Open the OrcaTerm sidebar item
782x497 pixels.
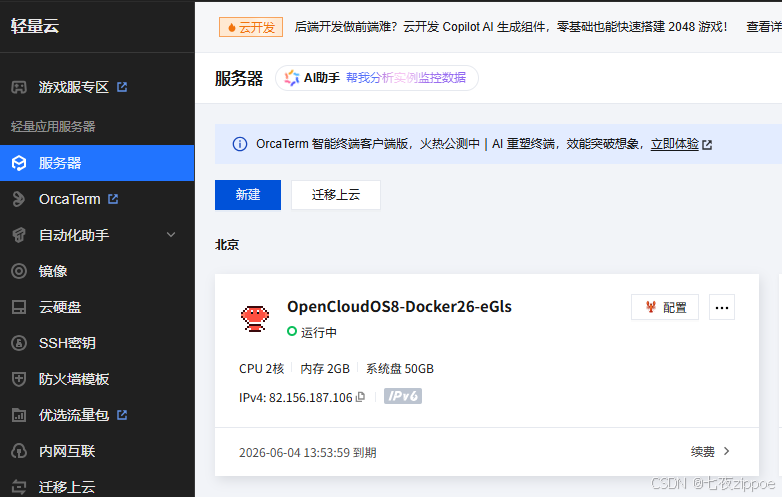[x=70, y=199]
